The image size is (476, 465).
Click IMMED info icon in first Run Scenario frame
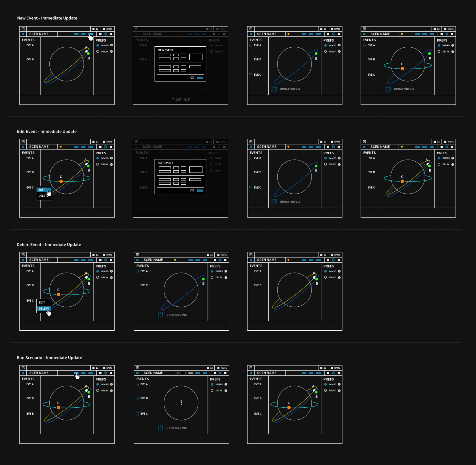(x=112, y=384)
